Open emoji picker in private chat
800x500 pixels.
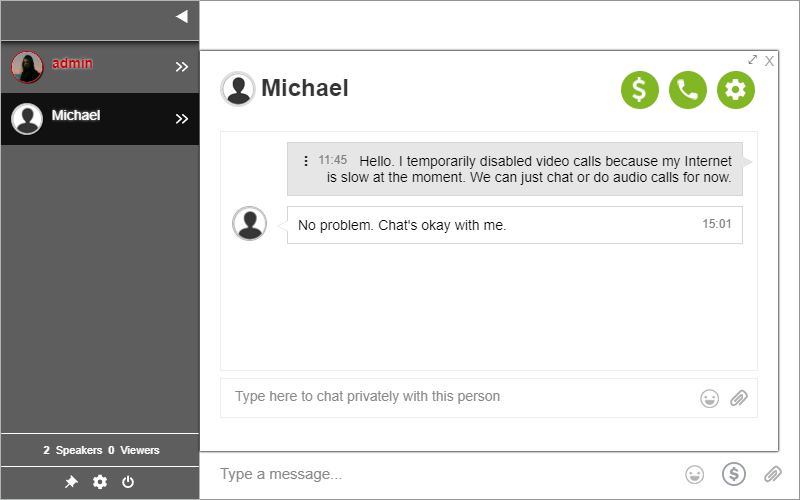click(x=710, y=398)
